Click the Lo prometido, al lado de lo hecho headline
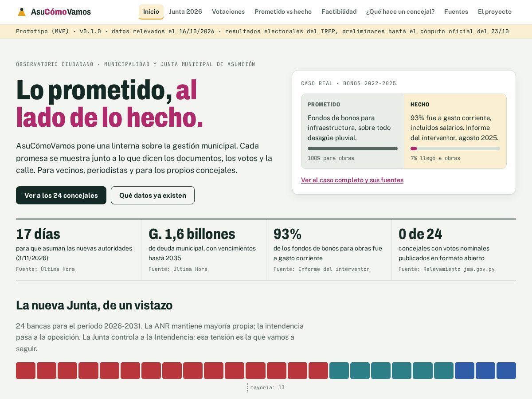Screen dimensions: 532x399 click(x=110, y=104)
